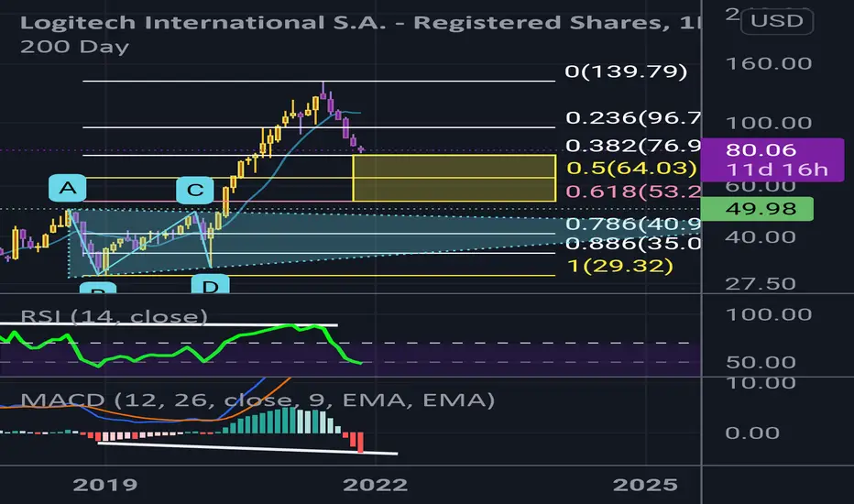Click the 0.618 Fibonacci level label
The image size is (854, 504).
(x=633, y=192)
